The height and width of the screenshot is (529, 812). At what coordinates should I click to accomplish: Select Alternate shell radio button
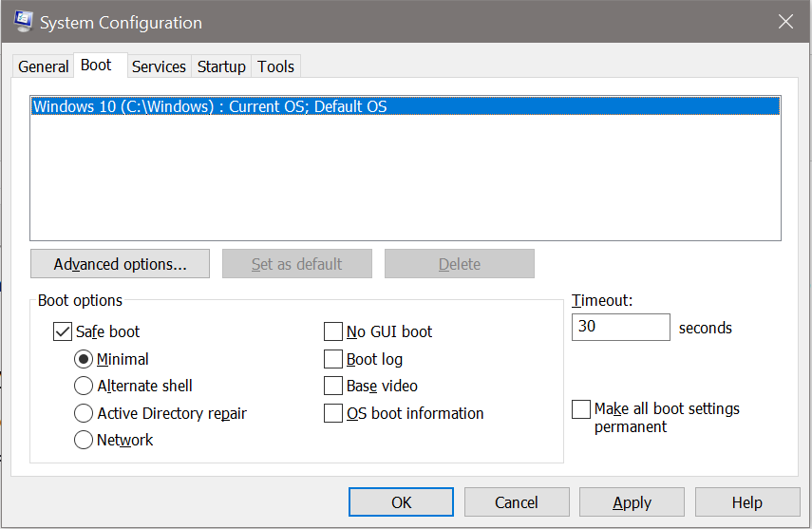pyautogui.click(x=84, y=386)
